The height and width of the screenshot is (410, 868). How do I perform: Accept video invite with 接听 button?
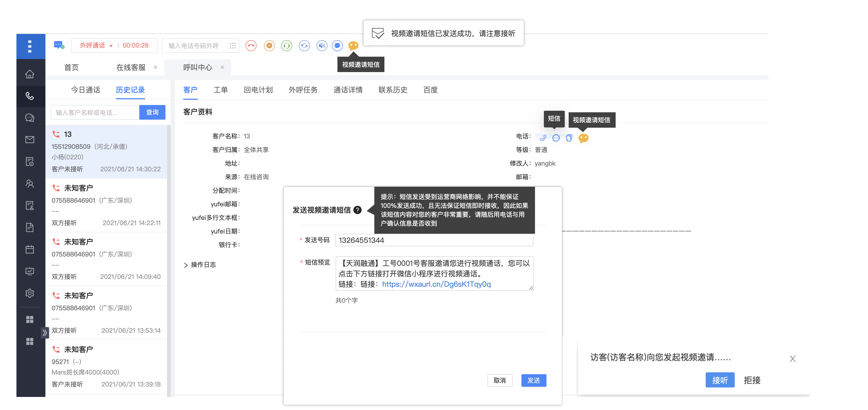coord(720,380)
